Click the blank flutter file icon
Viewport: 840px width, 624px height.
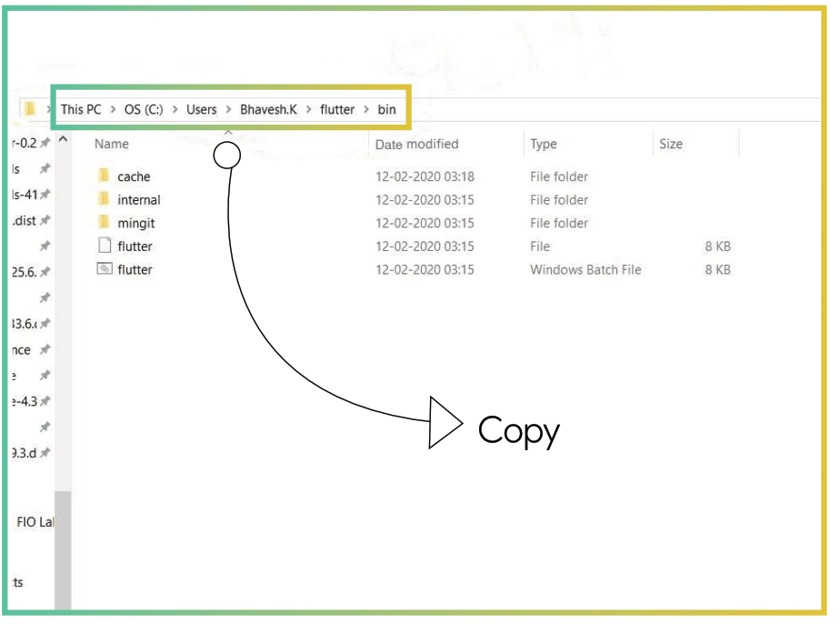click(x=104, y=247)
